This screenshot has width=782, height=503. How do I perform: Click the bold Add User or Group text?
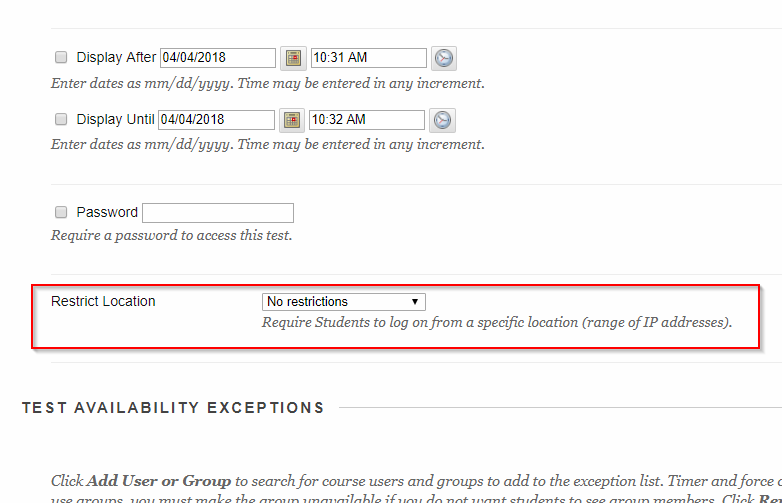(x=159, y=480)
